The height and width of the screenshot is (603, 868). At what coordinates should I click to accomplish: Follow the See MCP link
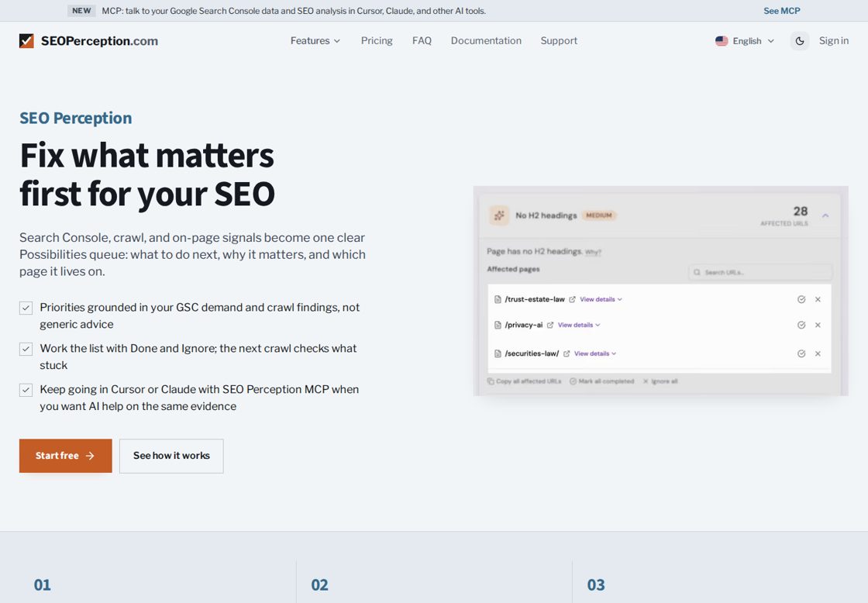click(782, 11)
